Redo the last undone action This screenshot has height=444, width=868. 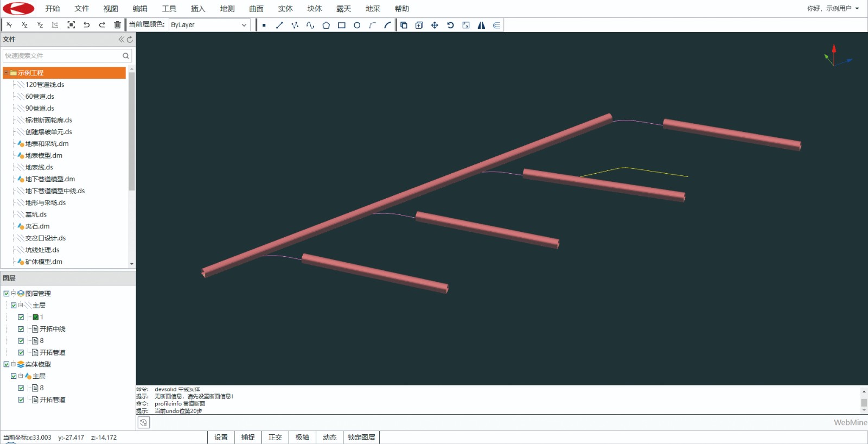102,25
